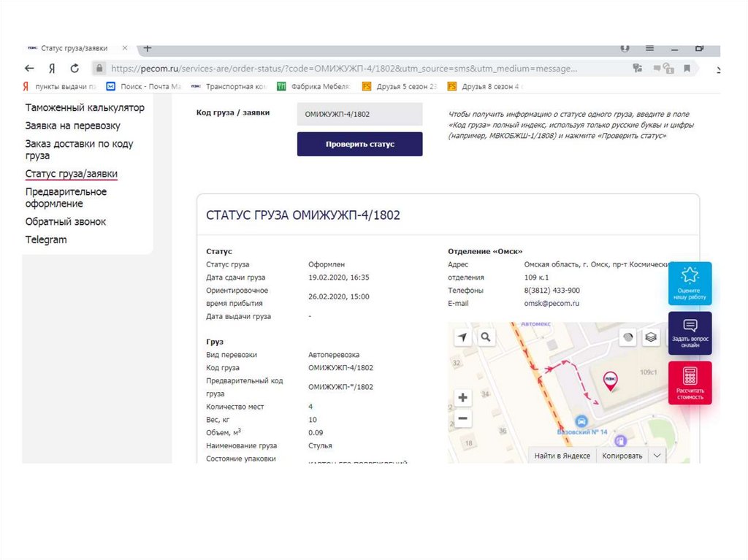Zoom in on the map

[x=462, y=398]
